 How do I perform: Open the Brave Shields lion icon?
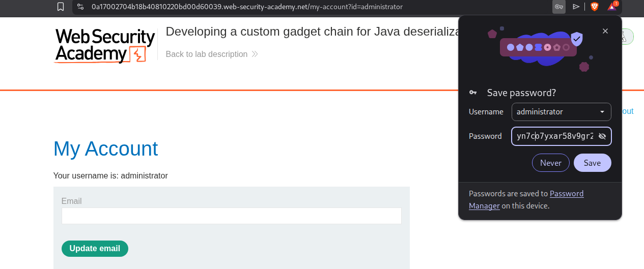tap(594, 7)
